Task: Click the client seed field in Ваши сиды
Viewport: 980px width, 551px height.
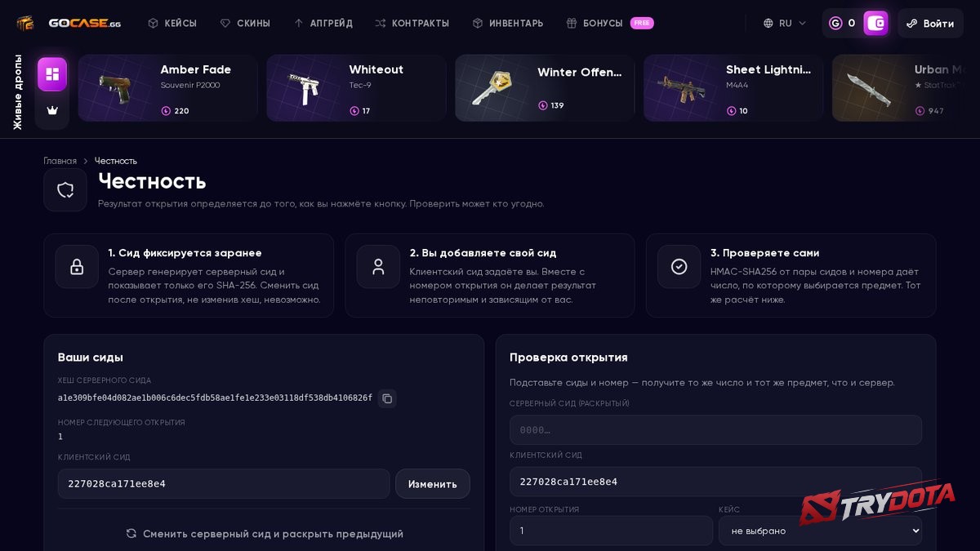Action: click(x=224, y=483)
